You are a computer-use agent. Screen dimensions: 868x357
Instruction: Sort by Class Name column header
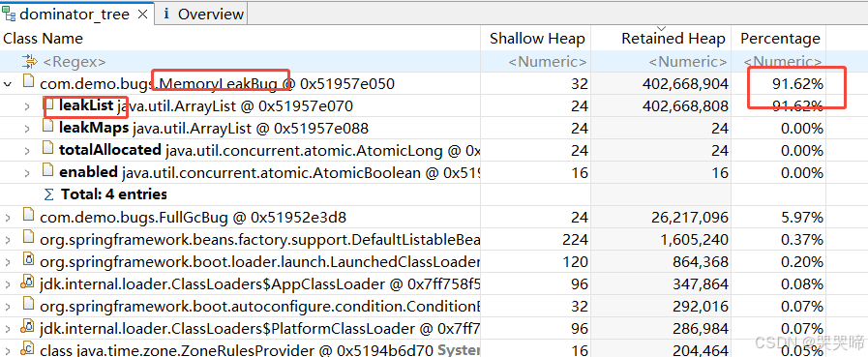(x=44, y=38)
